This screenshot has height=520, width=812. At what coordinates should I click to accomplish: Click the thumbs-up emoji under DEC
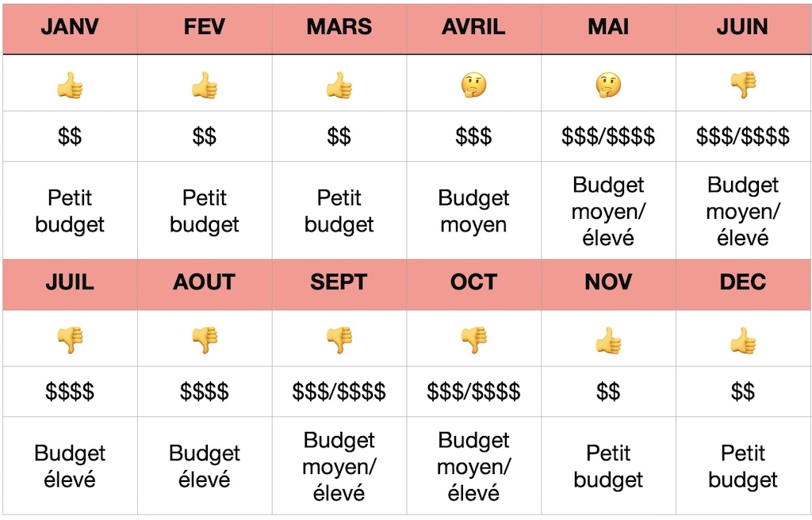tap(743, 340)
